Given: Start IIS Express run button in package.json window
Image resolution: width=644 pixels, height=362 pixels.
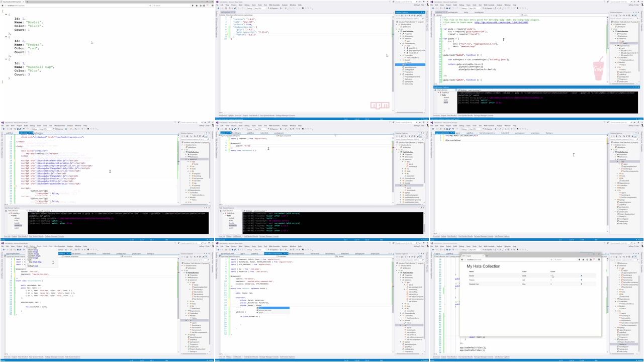Looking at the screenshot, I should tap(273, 8).
